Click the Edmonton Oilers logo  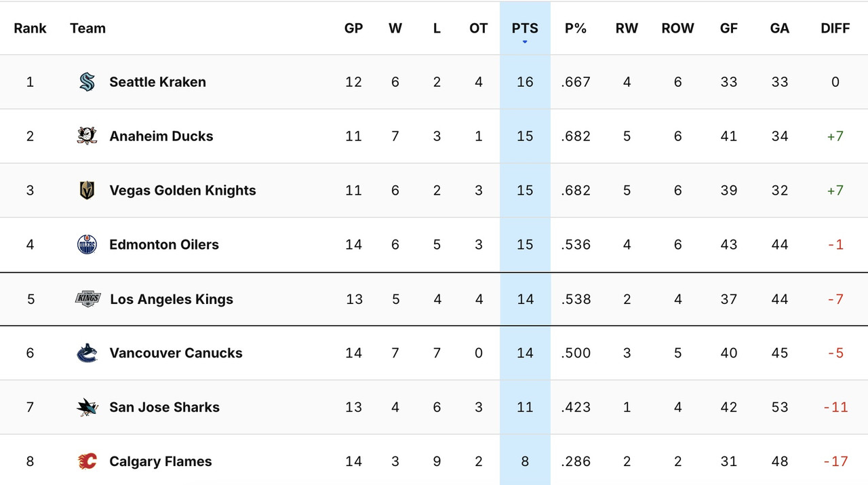[86, 244]
